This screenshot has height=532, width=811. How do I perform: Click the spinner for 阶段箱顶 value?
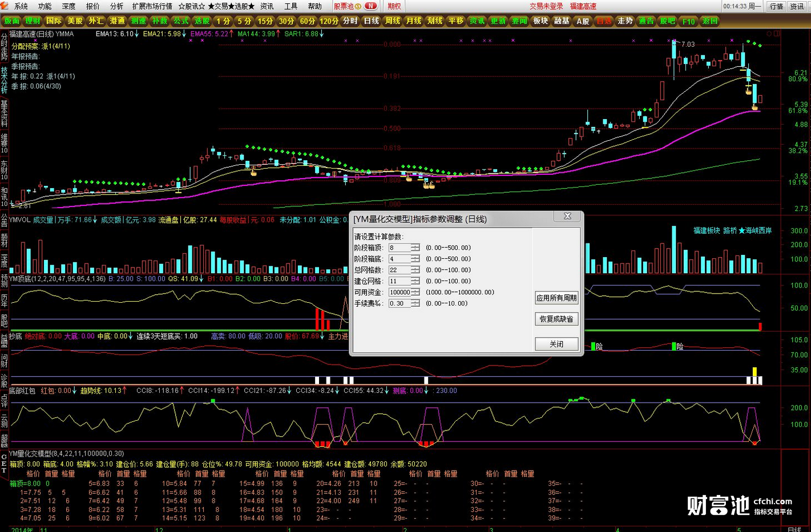pyautogui.click(x=415, y=248)
